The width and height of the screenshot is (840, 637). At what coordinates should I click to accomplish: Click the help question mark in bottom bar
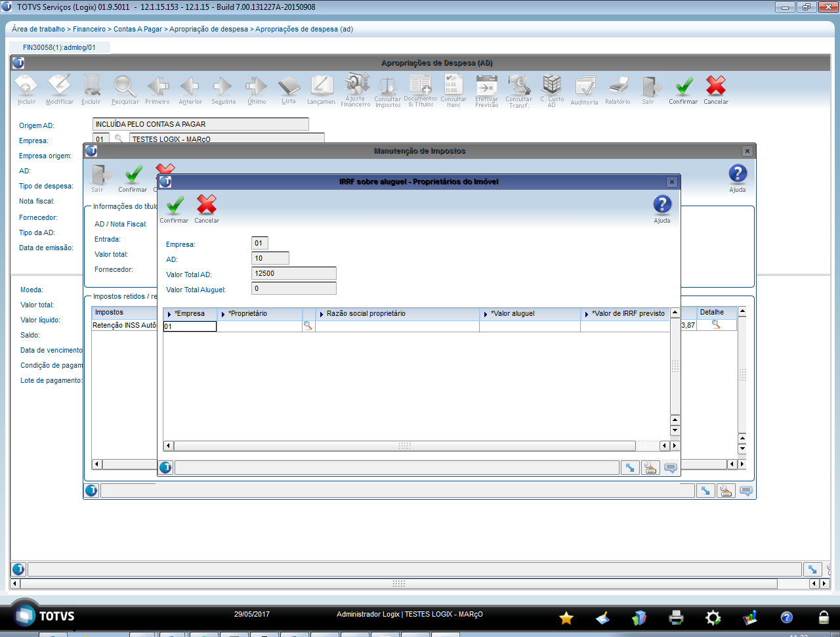(x=787, y=617)
